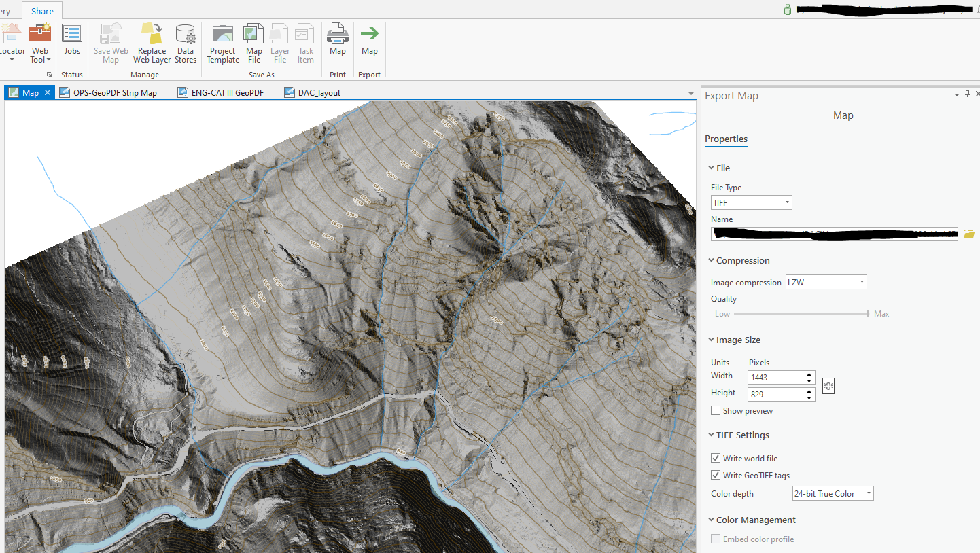Image resolution: width=980 pixels, height=553 pixels.
Task: Open the DAC_layout view
Action: coord(319,92)
